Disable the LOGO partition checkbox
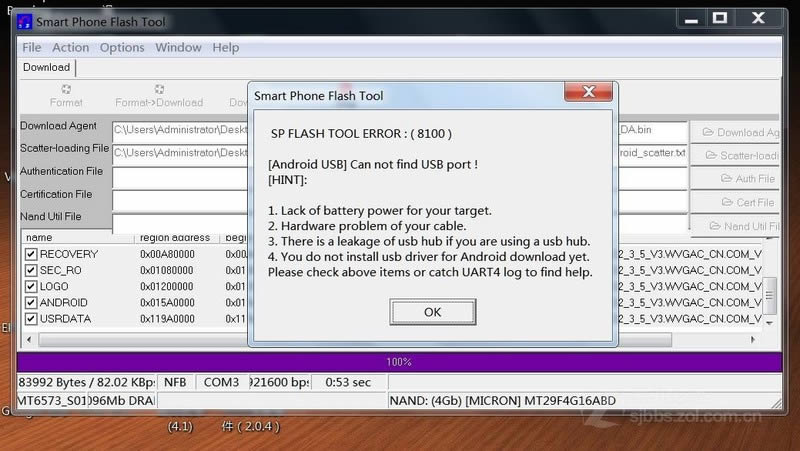The image size is (800, 451). tap(31, 287)
